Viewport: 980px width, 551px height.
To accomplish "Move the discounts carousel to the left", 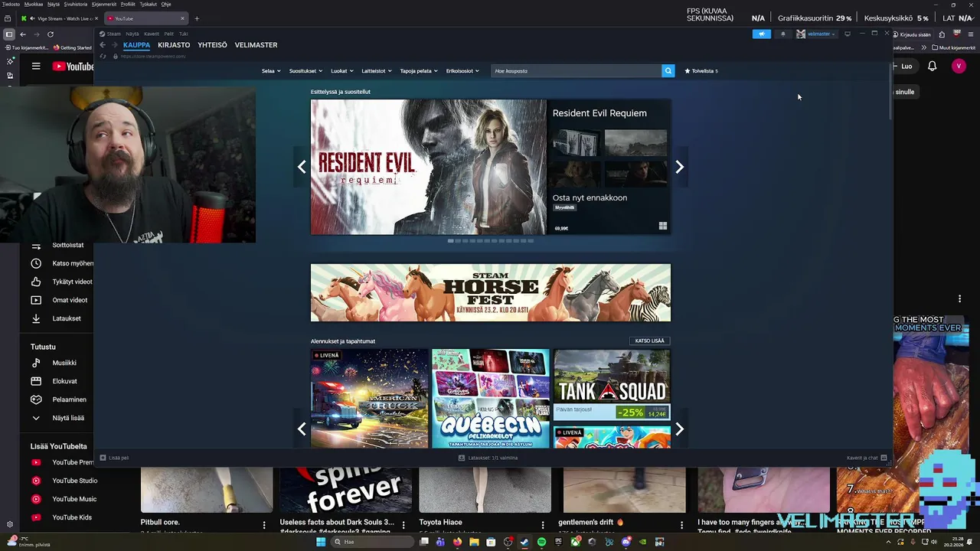I will coord(302,429).
